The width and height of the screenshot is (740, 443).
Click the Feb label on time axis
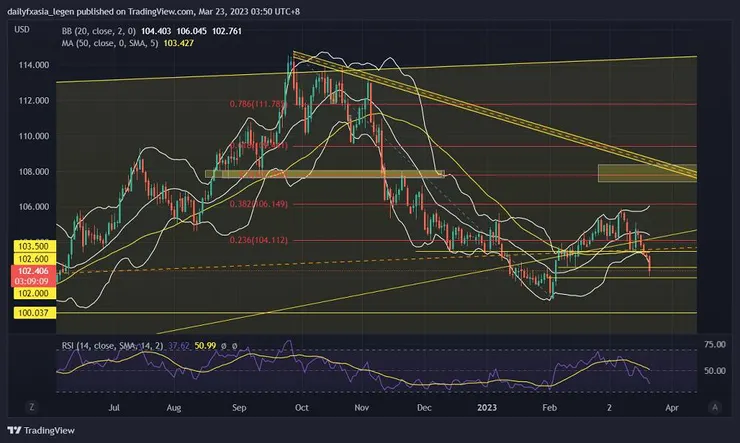549,408
